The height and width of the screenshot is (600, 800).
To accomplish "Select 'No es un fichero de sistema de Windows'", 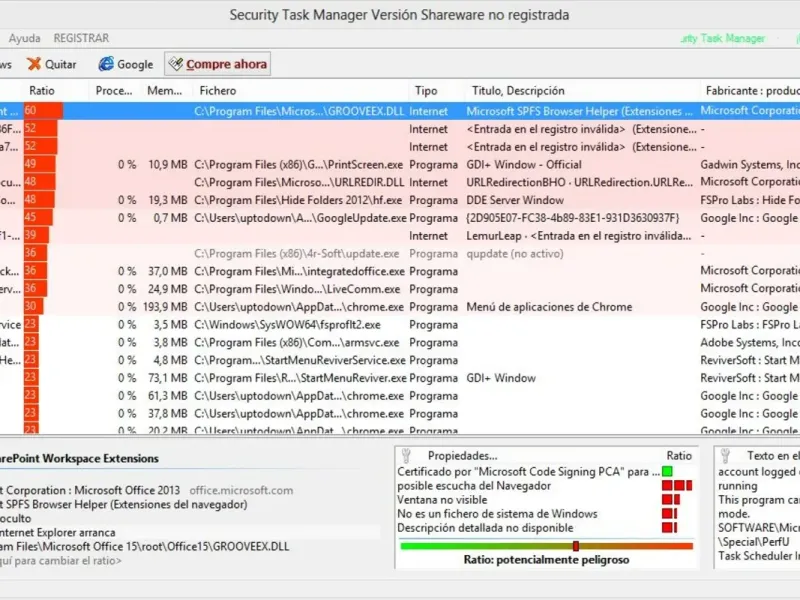I will (x=497, y=514).
